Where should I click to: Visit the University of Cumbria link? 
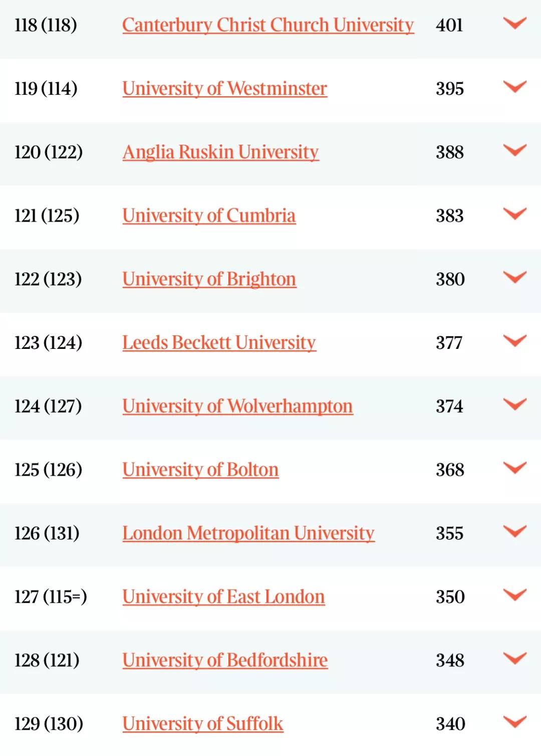209,216
